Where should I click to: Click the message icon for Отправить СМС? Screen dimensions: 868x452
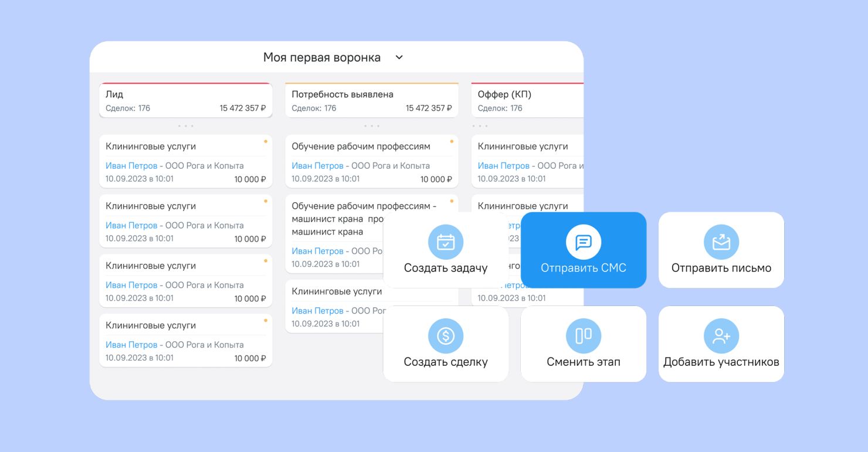(583, 242)
